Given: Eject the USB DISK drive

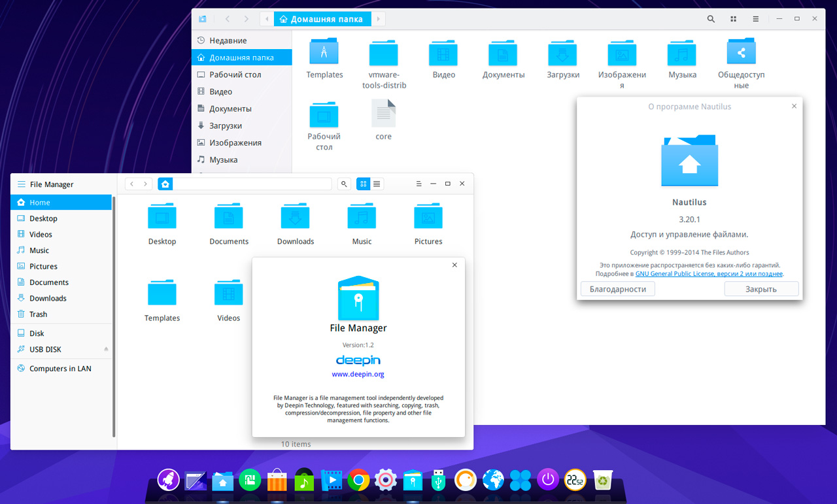Looking at the screenshot, I should click(107, 350).
